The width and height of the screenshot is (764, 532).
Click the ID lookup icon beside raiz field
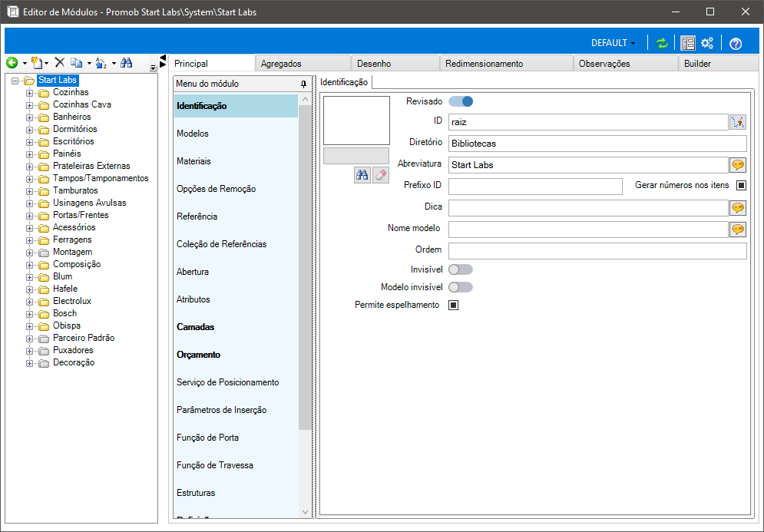click(738, 122)
